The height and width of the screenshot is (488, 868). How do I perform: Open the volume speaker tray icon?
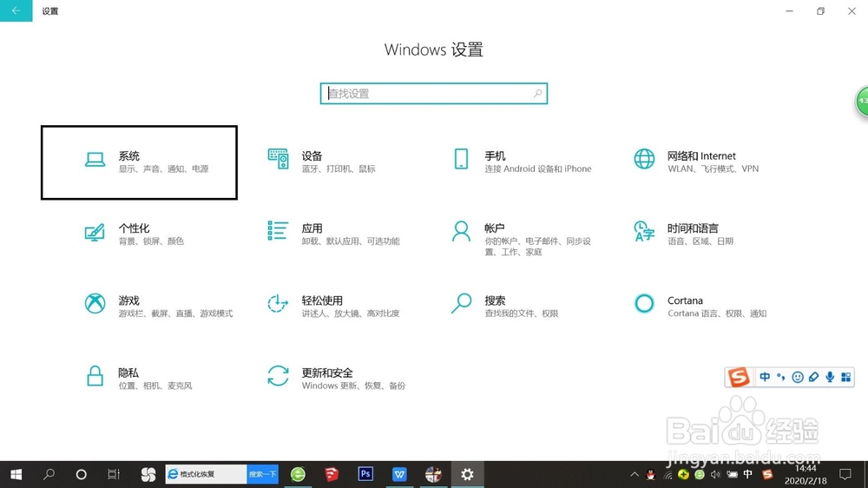(716, 474)
